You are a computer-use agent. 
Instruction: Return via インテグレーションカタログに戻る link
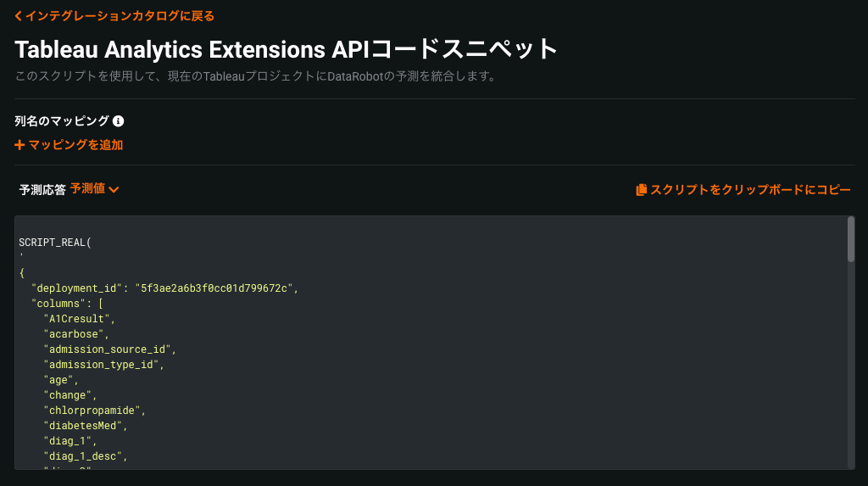pos(119,16)
